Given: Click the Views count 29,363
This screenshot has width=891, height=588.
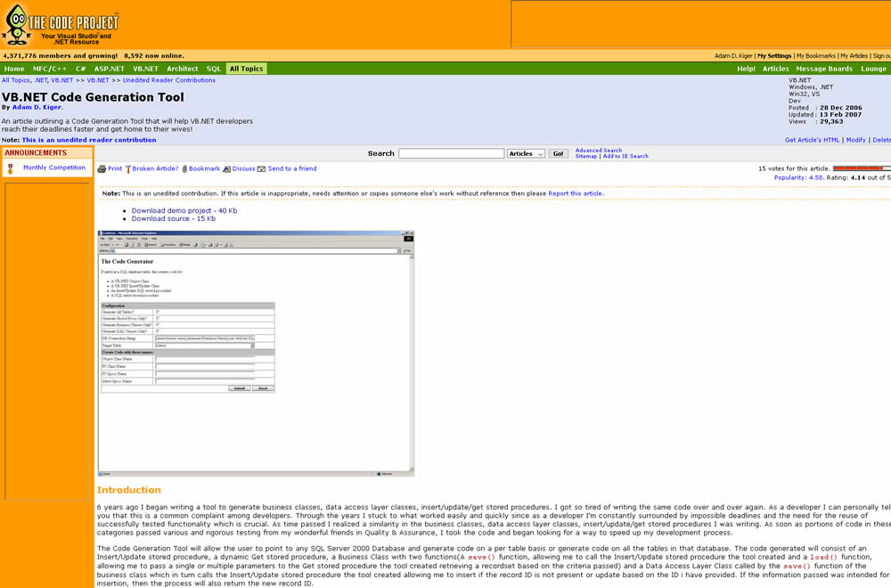Looking at the screenshot, I should [831, 121].
